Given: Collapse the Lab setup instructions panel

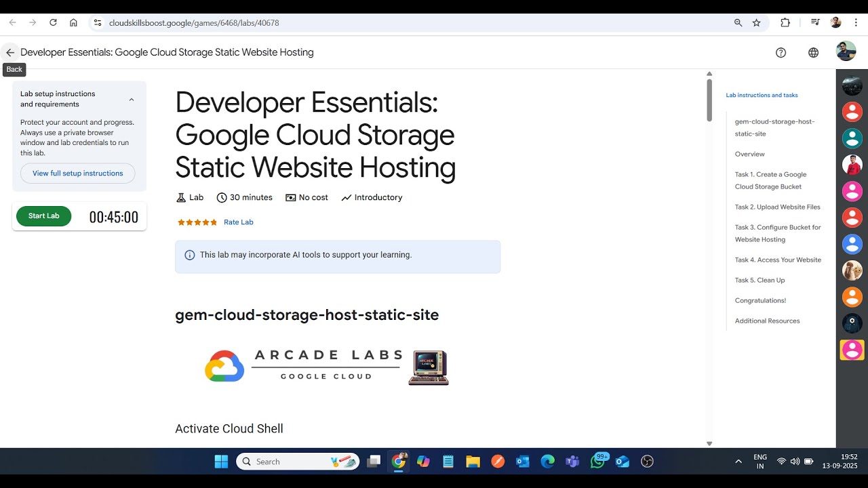Looking at the screenshot, I should click(132, 99).
